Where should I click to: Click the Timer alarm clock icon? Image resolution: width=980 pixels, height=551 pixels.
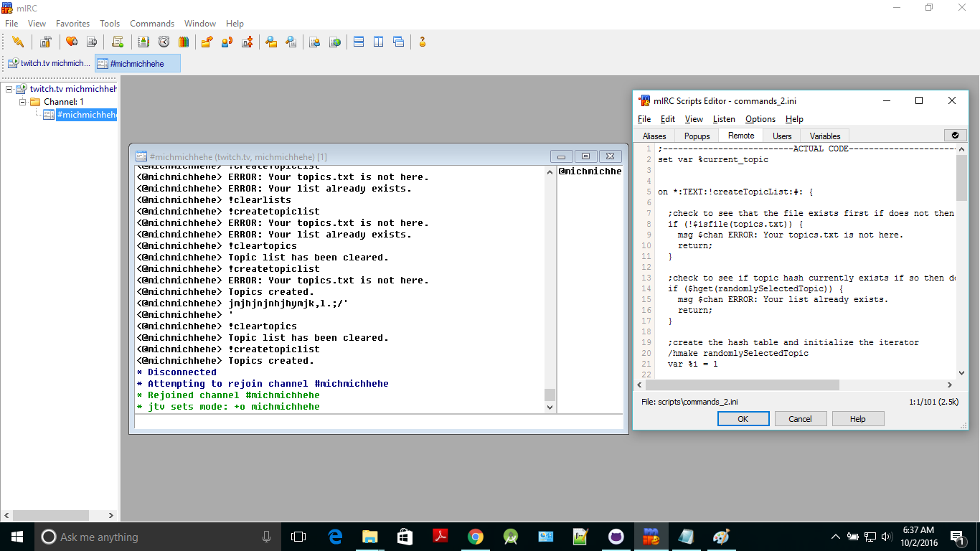coord(164,42)
